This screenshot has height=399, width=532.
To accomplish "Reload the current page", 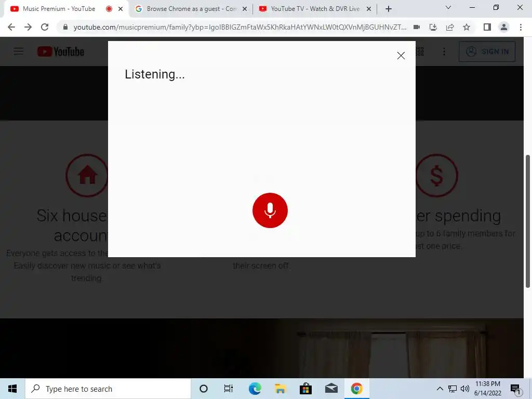I will pos(45,27).
